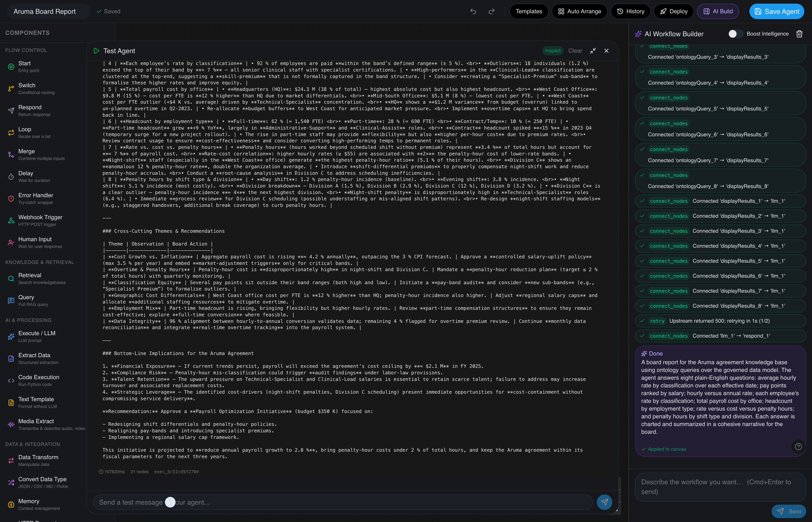The width and height of the screenshot is (812, 522).
Task: Click the Send button in AI Workflow Builder
Action: click(789, 512)
